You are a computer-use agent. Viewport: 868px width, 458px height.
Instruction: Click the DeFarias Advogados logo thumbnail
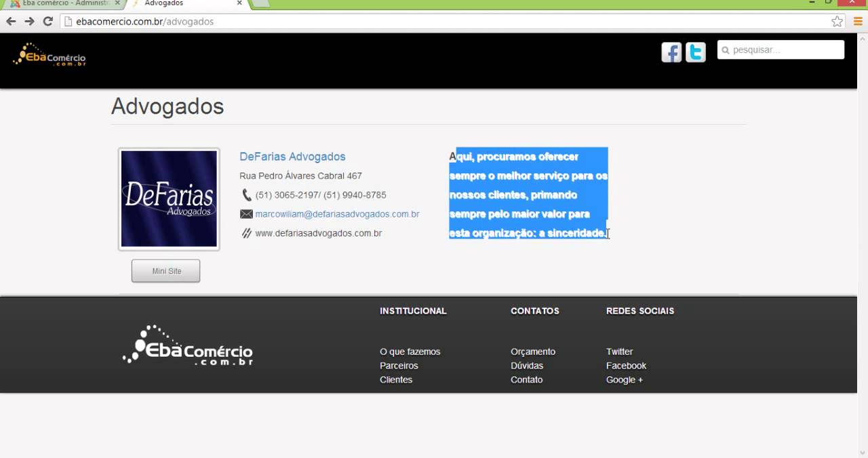(169, 199)
